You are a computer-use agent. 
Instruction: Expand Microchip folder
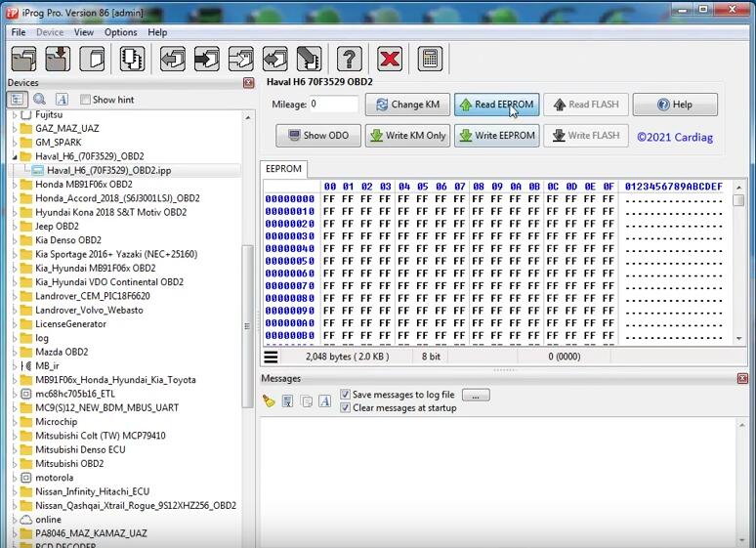coord(15,422)
